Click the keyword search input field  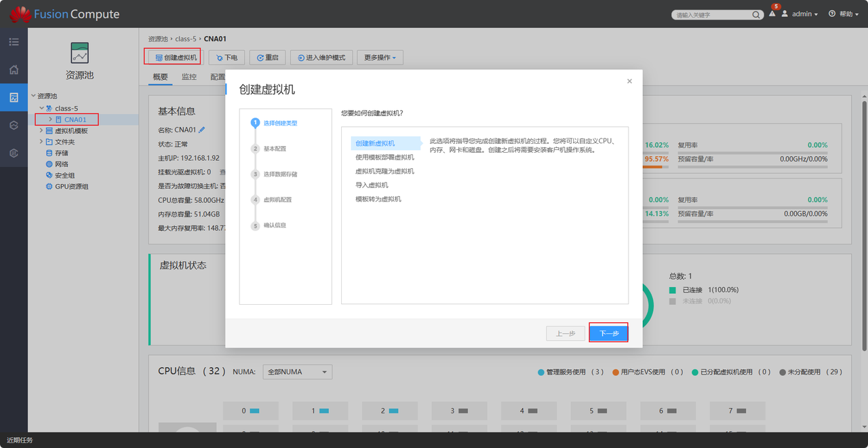tap(712, 15)
